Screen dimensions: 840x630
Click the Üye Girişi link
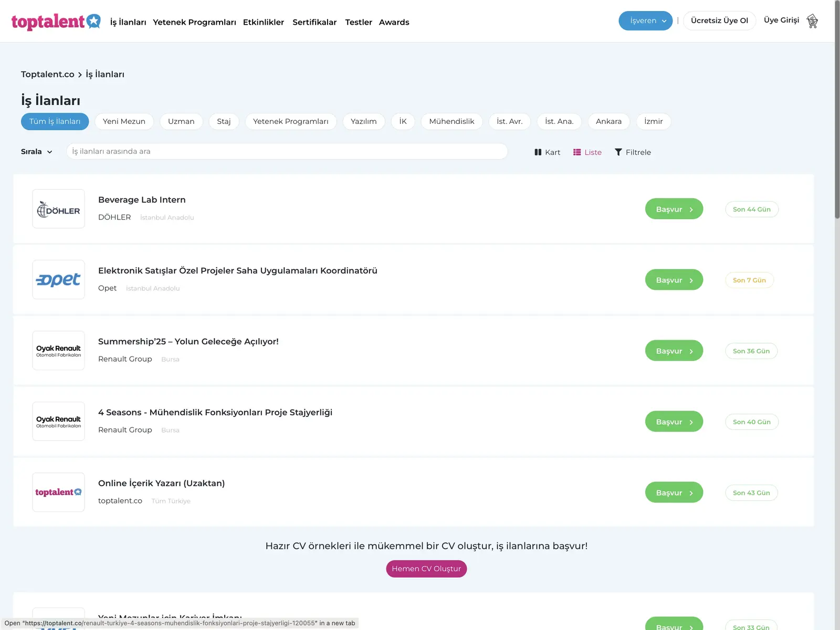tap(781, 20)
